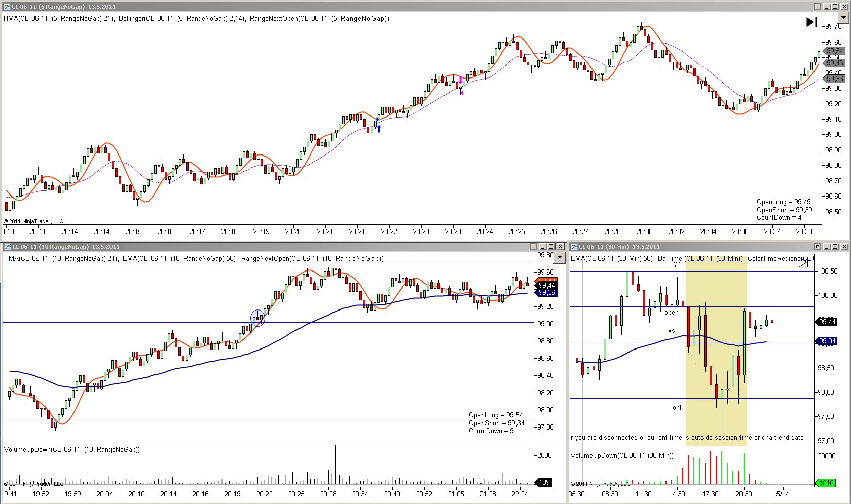Click the chart icon in the 10 RangeNoGap title bar
The width and height of the screenshot is (851, 504).
point(7,247)
